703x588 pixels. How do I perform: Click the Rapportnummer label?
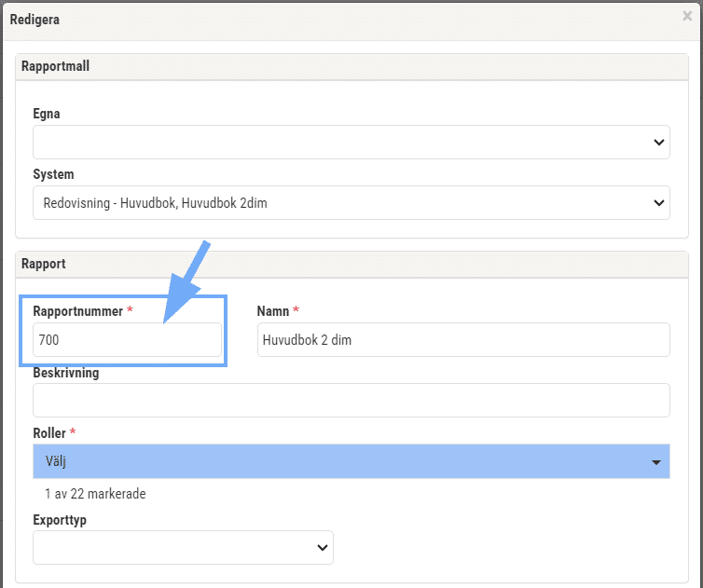pyautogui.click(x=77, y=311)
